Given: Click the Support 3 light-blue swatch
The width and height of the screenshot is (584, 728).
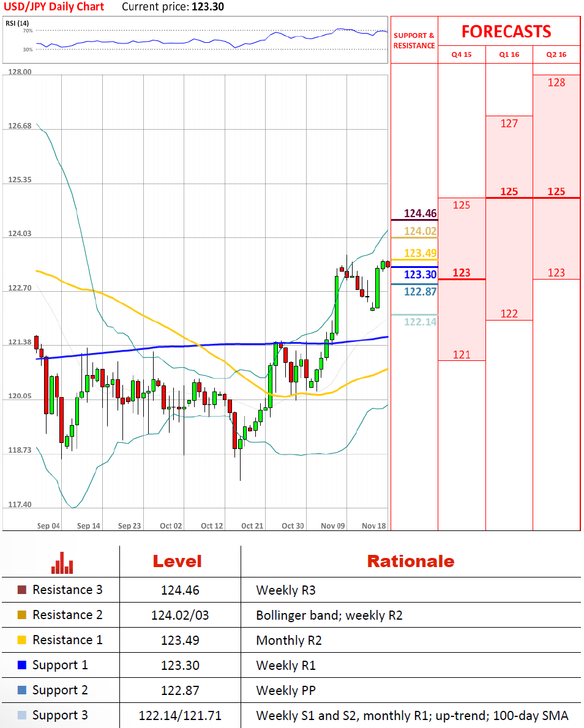Looking at the screenshot, I should (x=22, y=715).
